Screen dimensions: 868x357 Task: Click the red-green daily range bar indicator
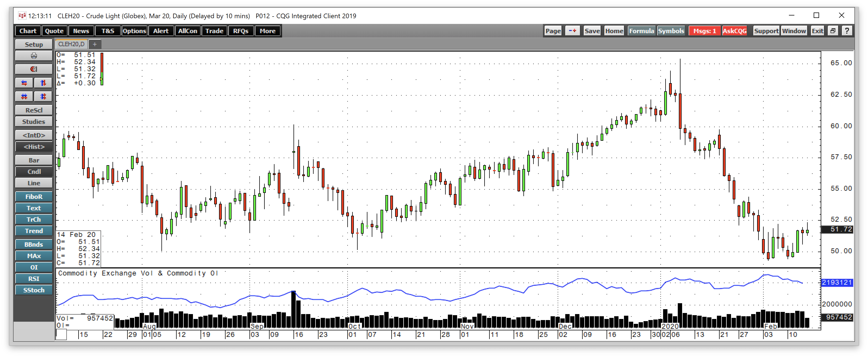click(102, 69)
